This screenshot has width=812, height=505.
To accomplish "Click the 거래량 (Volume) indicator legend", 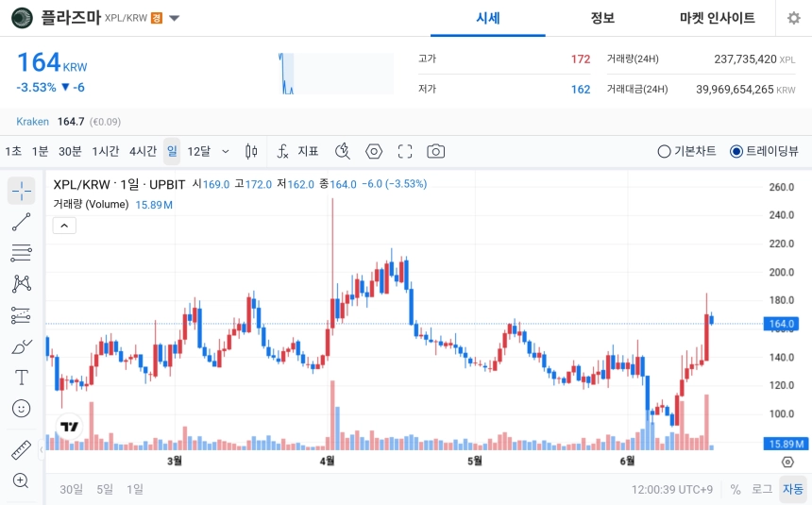I will click(91, 204).
